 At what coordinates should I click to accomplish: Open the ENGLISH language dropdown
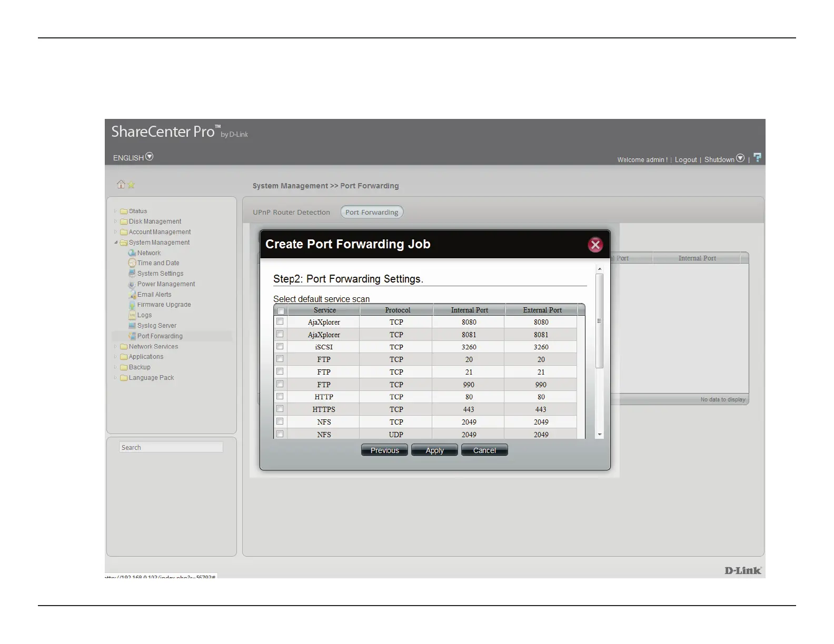click(x=150, y=157)
